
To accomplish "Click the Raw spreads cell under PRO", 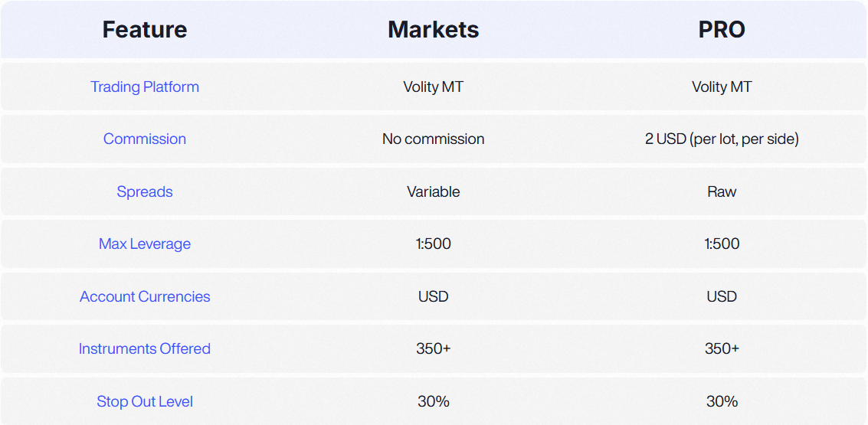I will pos(722,191).
